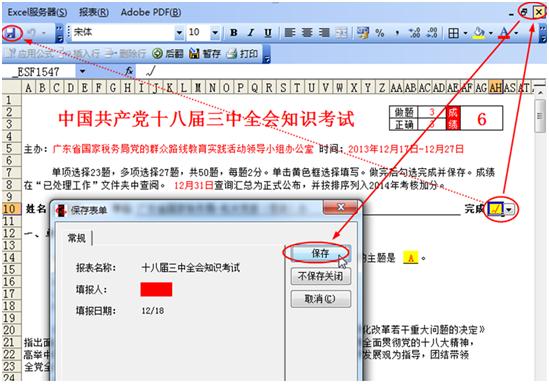Screen dimensions: 549x385
Task: Open dropdown arrow beside 完成 cell
Action: coord(509,209)
